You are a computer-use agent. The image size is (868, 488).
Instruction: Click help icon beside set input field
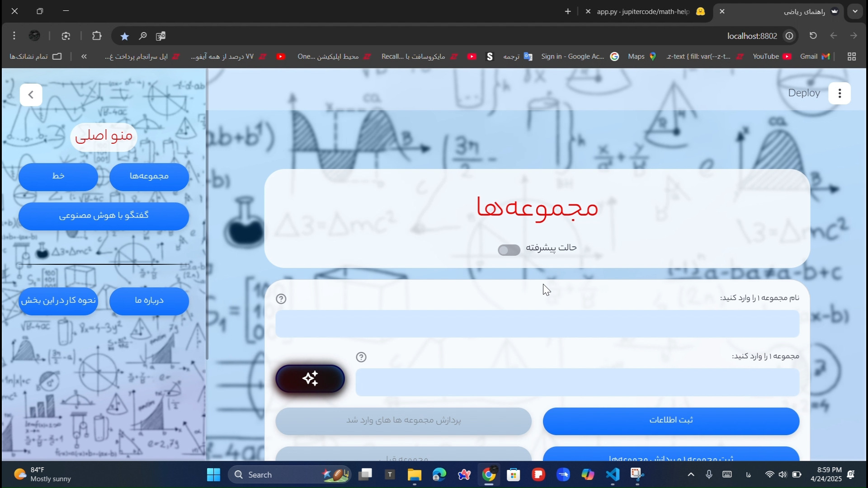361,357
